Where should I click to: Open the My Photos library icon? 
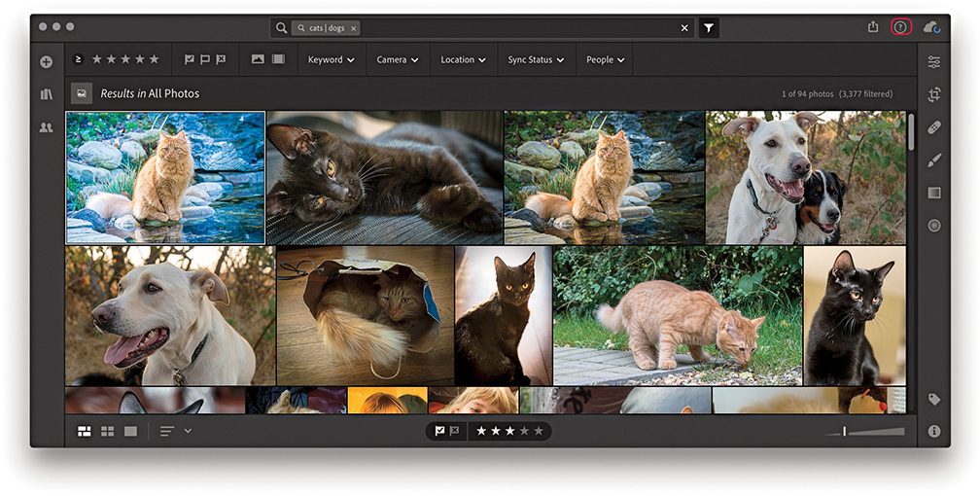point(46,94)
